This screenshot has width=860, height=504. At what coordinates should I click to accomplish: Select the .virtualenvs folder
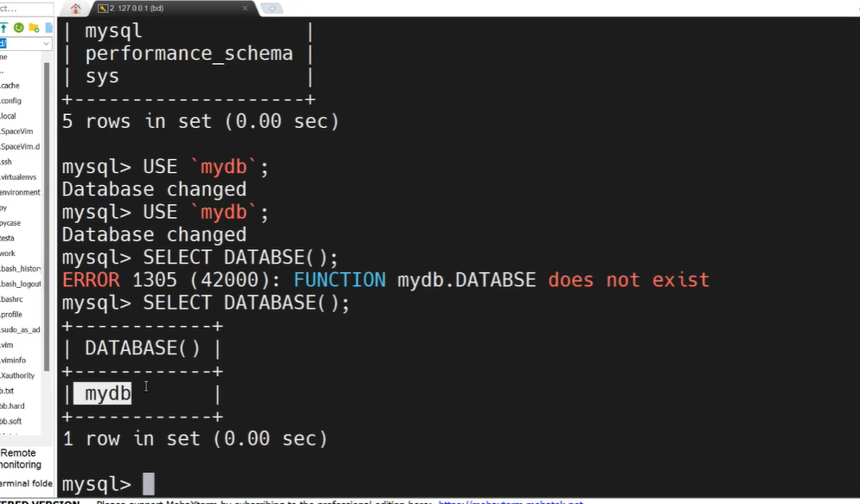click(18, 176)
